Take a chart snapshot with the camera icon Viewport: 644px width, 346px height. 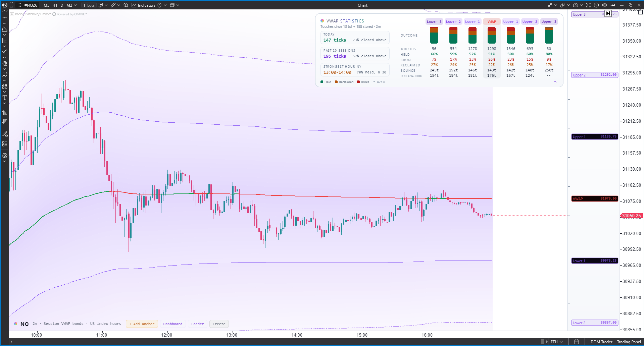click(576, 5)
